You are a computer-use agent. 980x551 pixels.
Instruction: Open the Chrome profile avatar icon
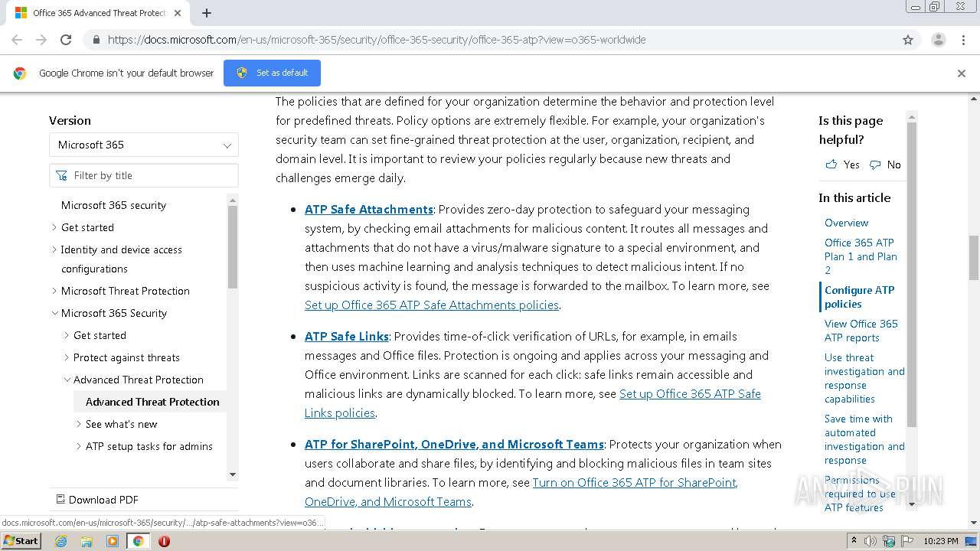coord(938,40)
